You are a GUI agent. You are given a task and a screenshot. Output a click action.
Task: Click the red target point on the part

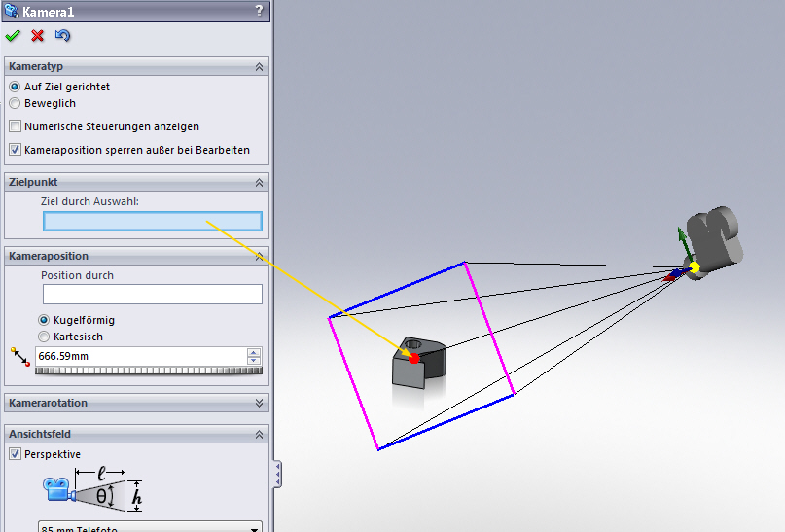pyautogui.click(x=414, y=358)
